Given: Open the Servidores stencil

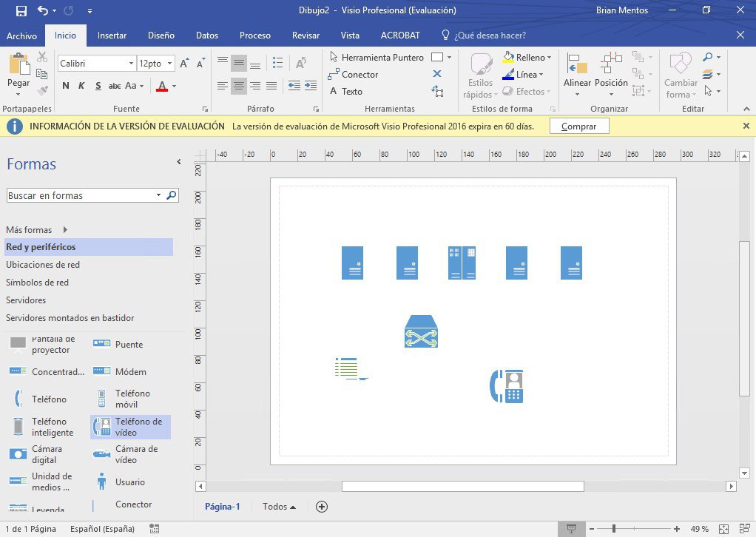Looking at the screenshot, I should point(26,300).
